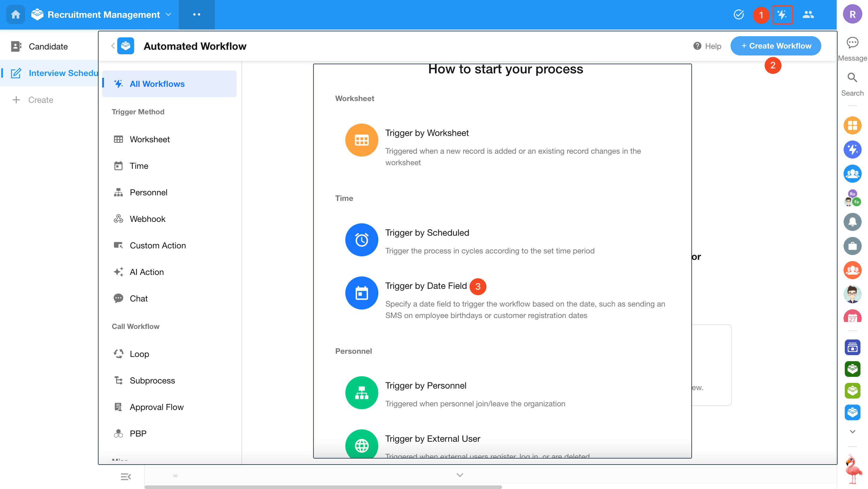Expand the bottom chevron down arrow
The height and width of the screenshot is (489, 868).
460,475
